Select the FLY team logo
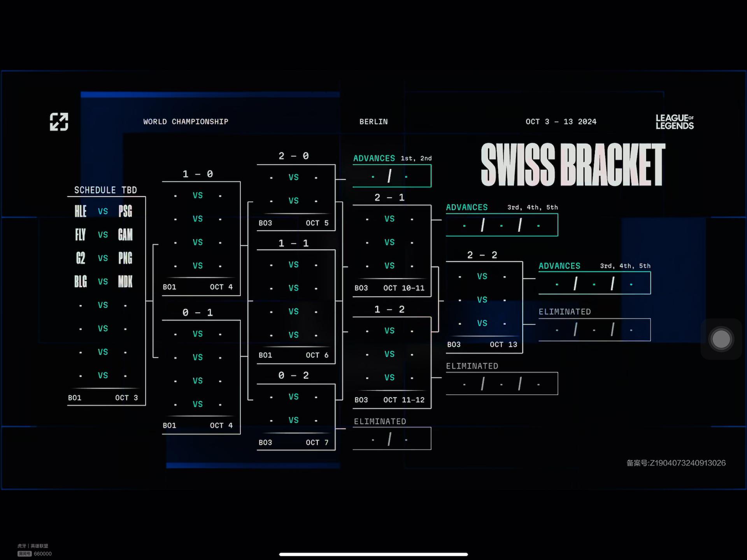747x560 pixels. [x=81, y=234]
